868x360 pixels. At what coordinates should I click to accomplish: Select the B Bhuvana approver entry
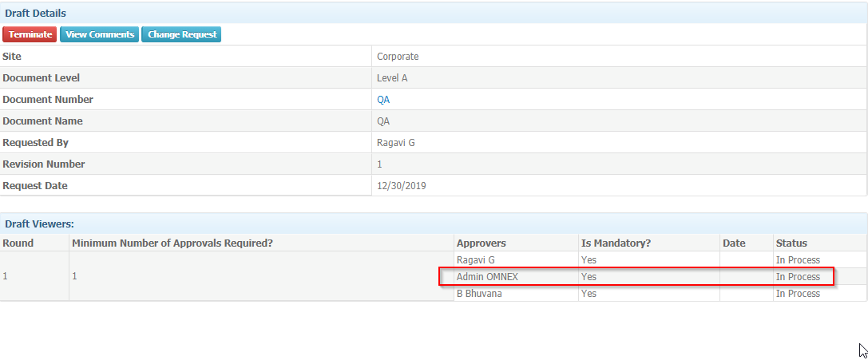pos(479,294)
